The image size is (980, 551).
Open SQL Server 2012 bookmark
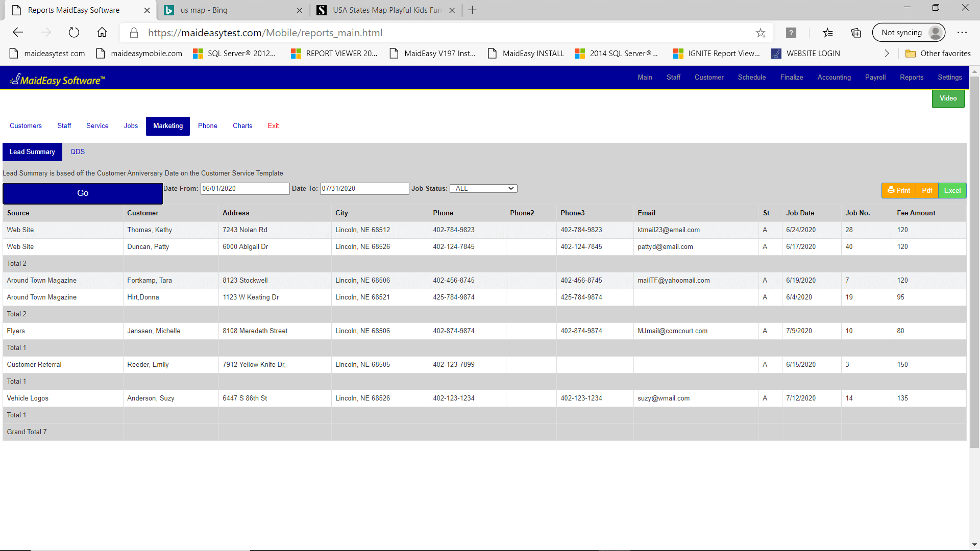[234, 54]
